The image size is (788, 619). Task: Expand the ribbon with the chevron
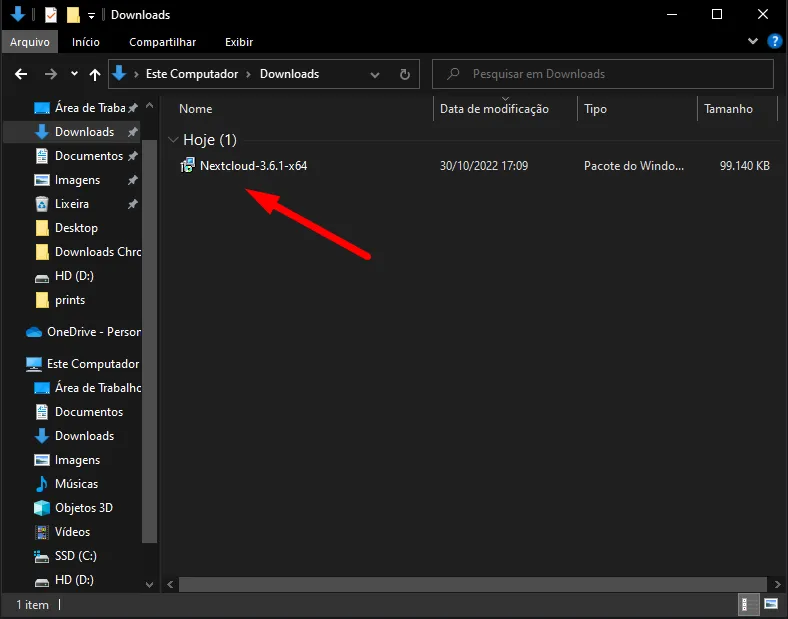[752, 41]
